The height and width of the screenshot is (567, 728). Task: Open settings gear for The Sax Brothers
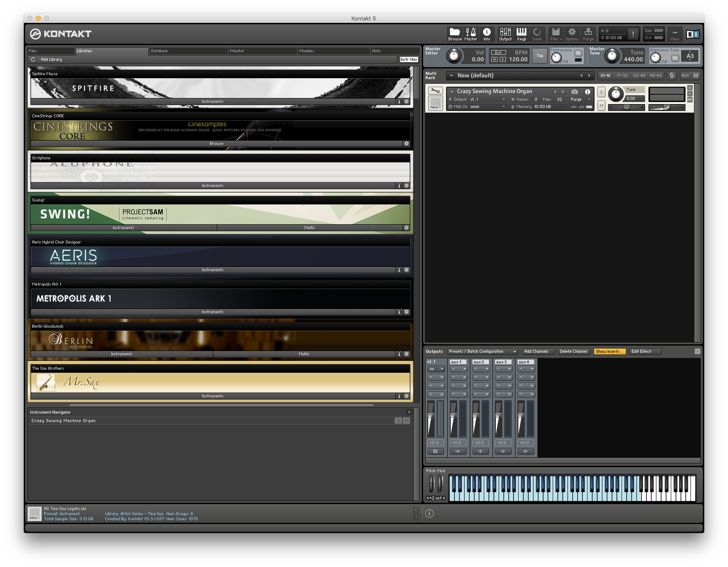pos(407,396)
